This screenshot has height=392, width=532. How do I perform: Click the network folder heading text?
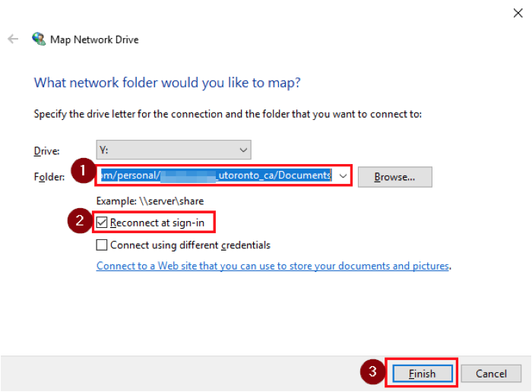click(x=167, y=83)
